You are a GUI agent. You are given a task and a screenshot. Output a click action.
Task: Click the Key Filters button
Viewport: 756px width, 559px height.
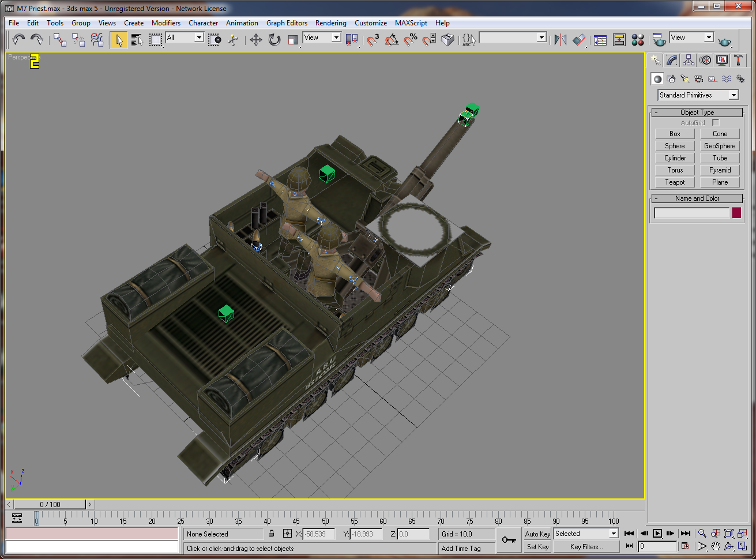[x=586, y=547]
